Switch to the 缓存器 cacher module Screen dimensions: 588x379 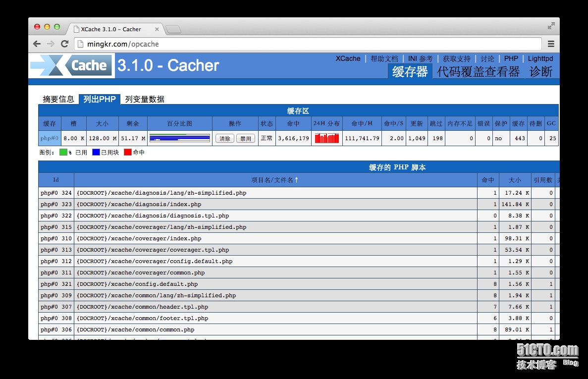pyautogui.click(x=410, y=71)
